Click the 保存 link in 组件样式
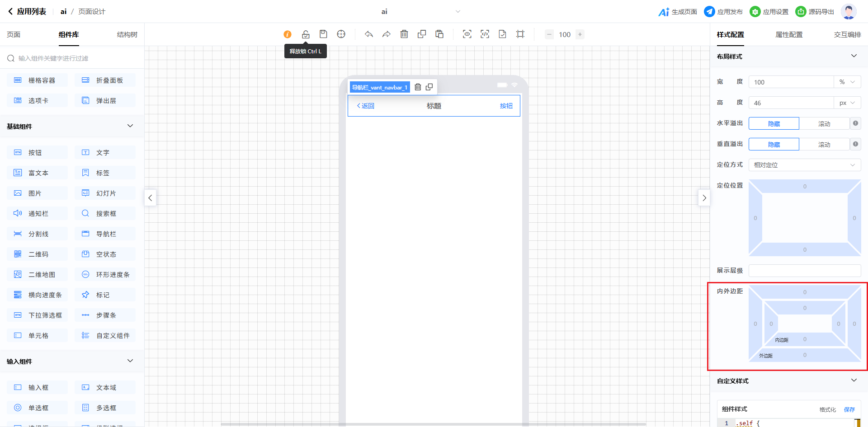Viewport: 868px width, 427px height. 849,409
